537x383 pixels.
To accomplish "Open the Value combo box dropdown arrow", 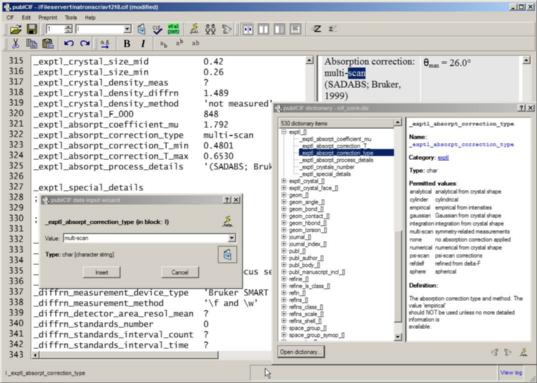I will [x=232, y=238].
